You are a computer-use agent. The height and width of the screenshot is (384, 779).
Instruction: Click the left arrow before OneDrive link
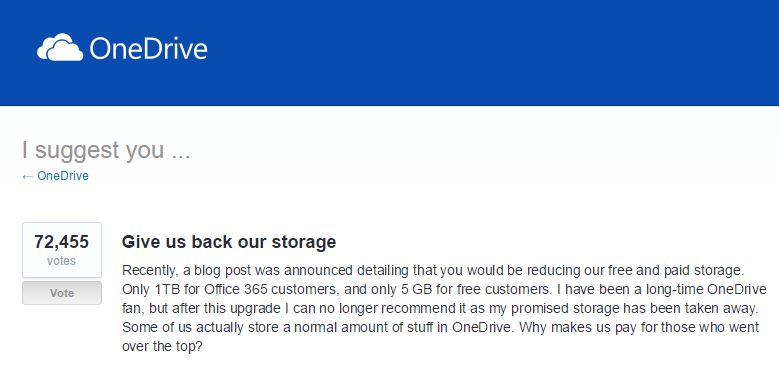click(28, 176)
